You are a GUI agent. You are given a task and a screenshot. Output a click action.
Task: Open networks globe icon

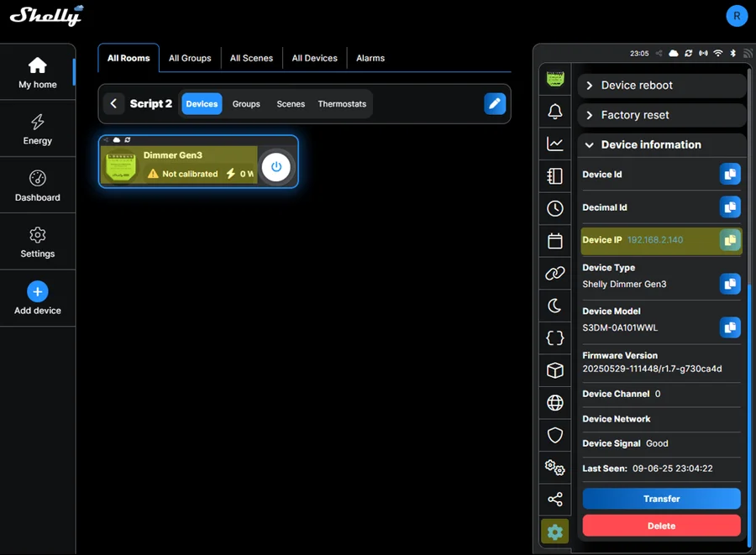click(x=555, y=402)
